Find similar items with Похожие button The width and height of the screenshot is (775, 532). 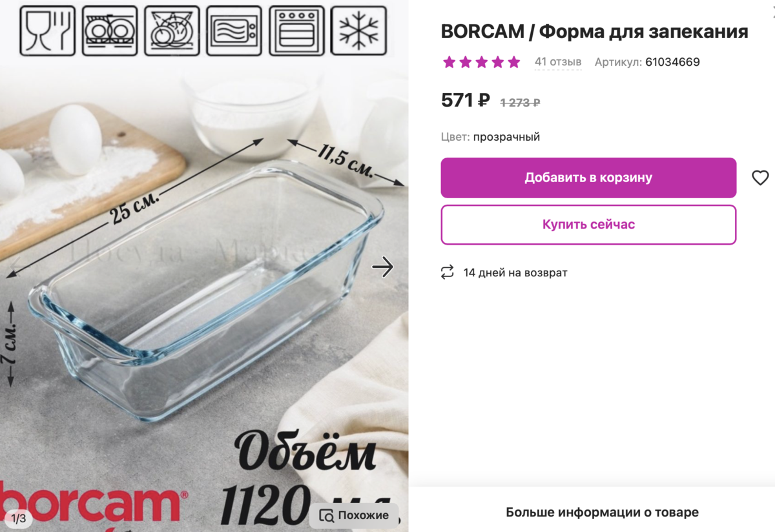click(354, 515)
